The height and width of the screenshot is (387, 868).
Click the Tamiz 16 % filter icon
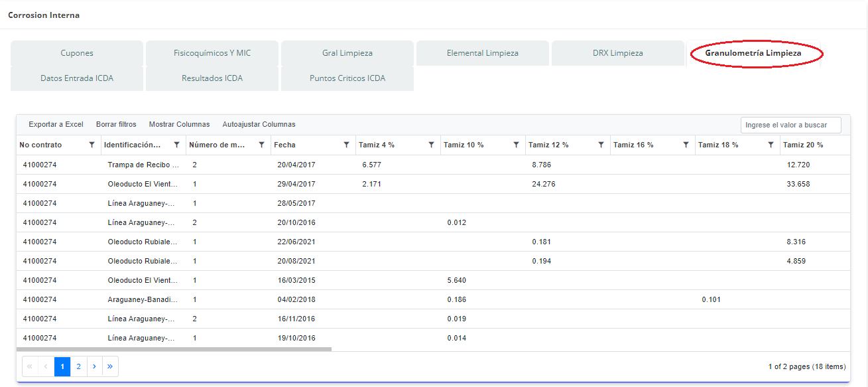pyautogui.click(x=686, y=145)
